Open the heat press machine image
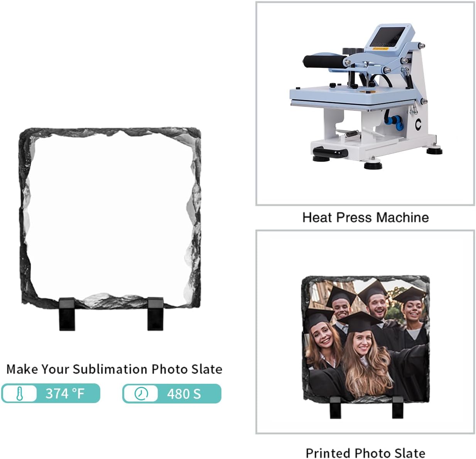 [365, 103]
